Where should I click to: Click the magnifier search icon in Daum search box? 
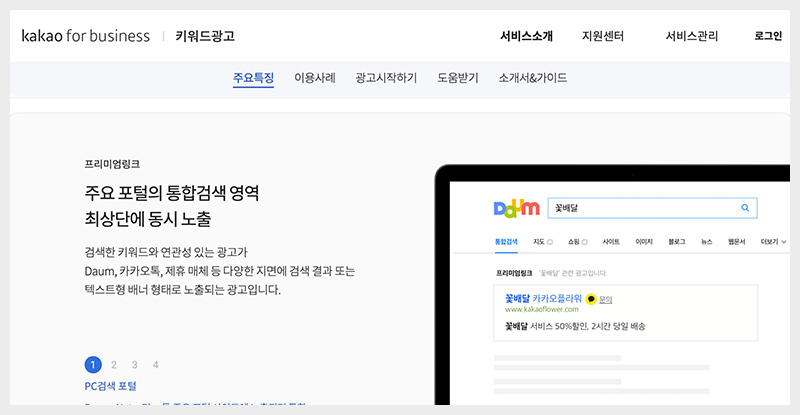pyautogui.click(x=745, y=208)
